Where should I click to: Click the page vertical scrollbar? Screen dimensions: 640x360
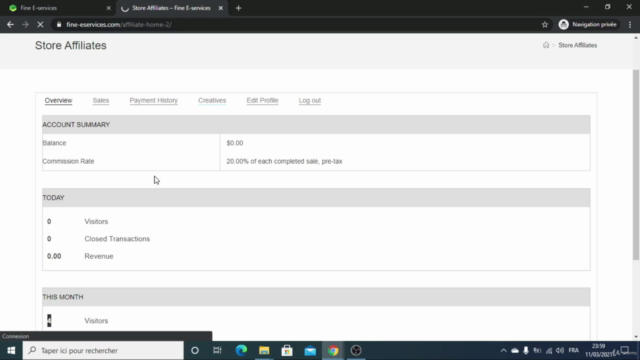coord(636,164)
